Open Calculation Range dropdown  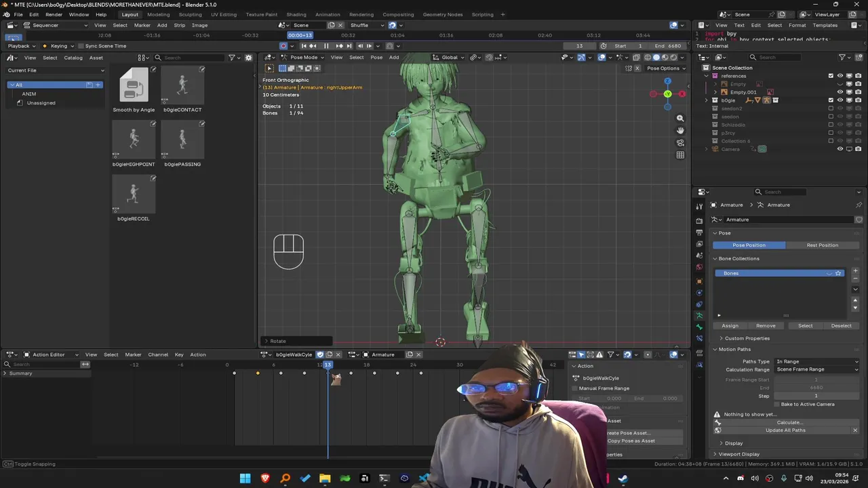[x=817, y=369]
